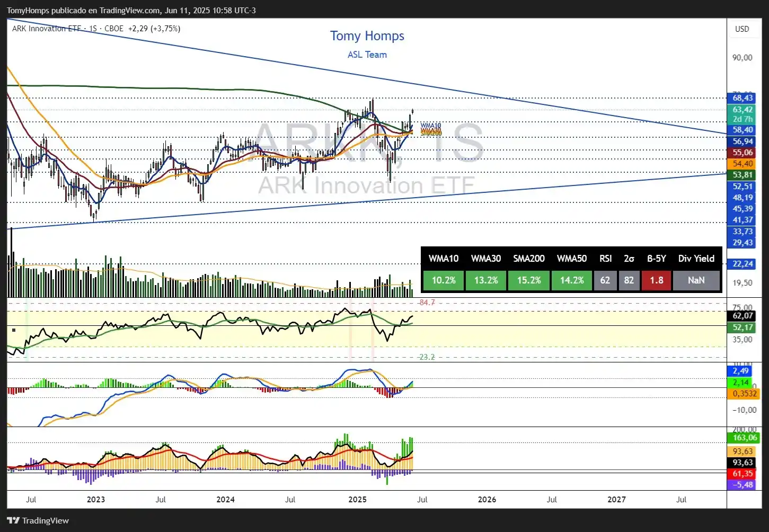The height and width of the screenshot is (532, 769).
Task: Click the WMA10 line label on chart
Action: click(x=431, y=126)
